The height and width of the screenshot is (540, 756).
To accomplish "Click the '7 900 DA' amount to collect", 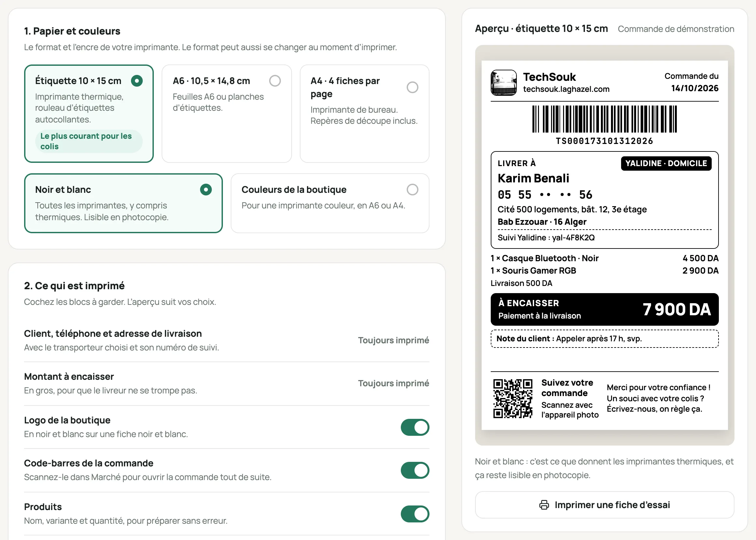I will pyautogui.click(x=676, y=309).
